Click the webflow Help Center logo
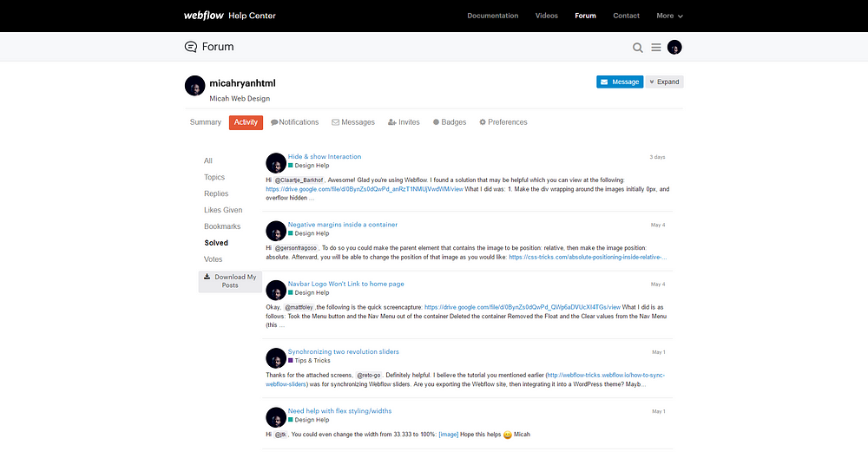The height and width of the screenshot is (458, 868). click(230, 16)
